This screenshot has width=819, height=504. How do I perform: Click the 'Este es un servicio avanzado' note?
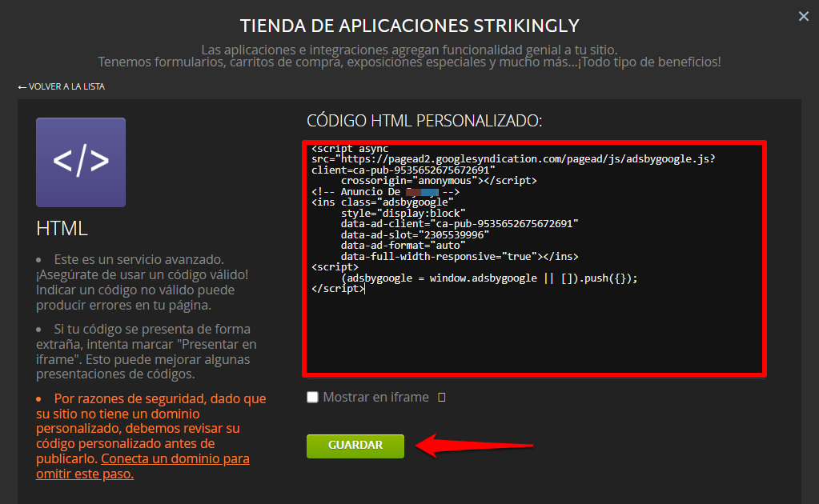pos(142,282)
